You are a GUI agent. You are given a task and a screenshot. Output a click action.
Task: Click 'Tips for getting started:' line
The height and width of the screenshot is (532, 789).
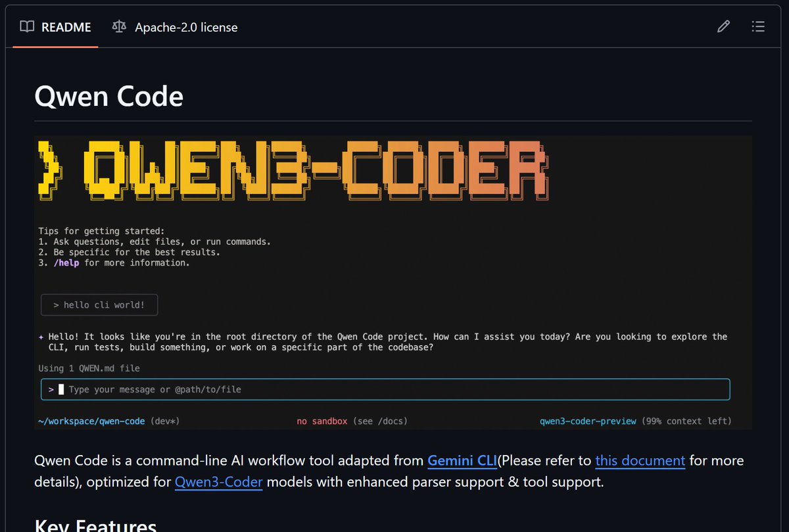click(x=101, y=231)
